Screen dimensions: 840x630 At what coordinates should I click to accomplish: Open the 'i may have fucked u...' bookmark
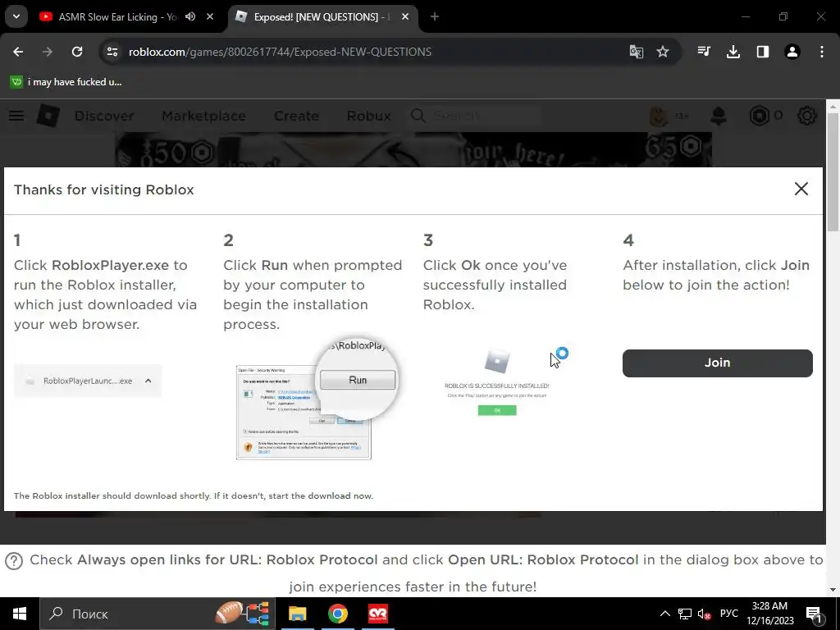(66, 82)
